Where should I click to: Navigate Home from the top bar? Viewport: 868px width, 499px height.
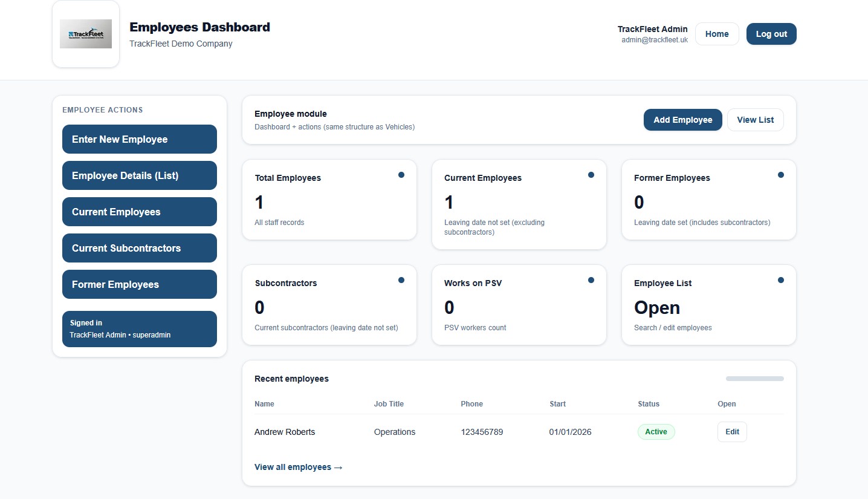[717, 34]
